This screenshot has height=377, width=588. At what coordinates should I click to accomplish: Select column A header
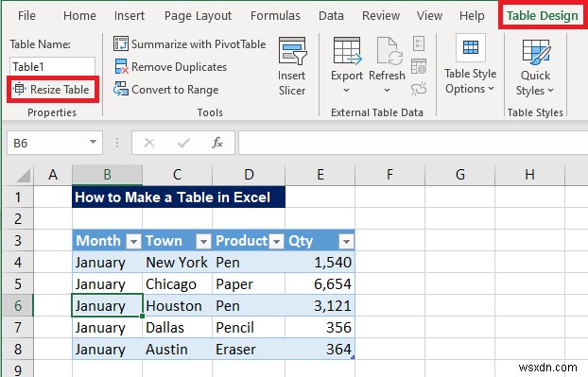click(x=53, y=175)
